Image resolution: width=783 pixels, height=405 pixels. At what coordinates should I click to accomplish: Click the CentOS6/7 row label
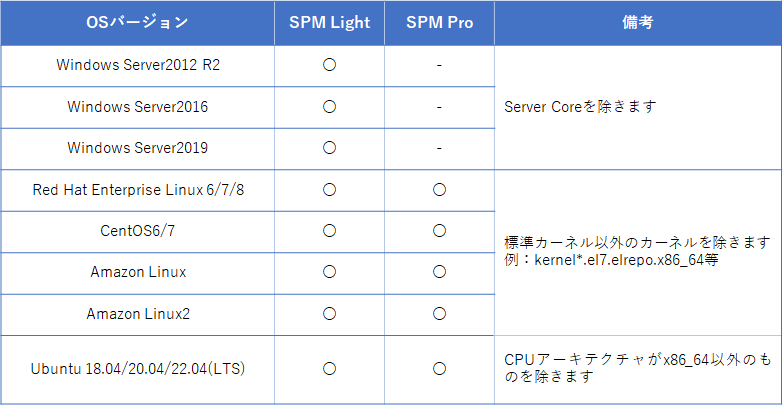coord(138,231)
